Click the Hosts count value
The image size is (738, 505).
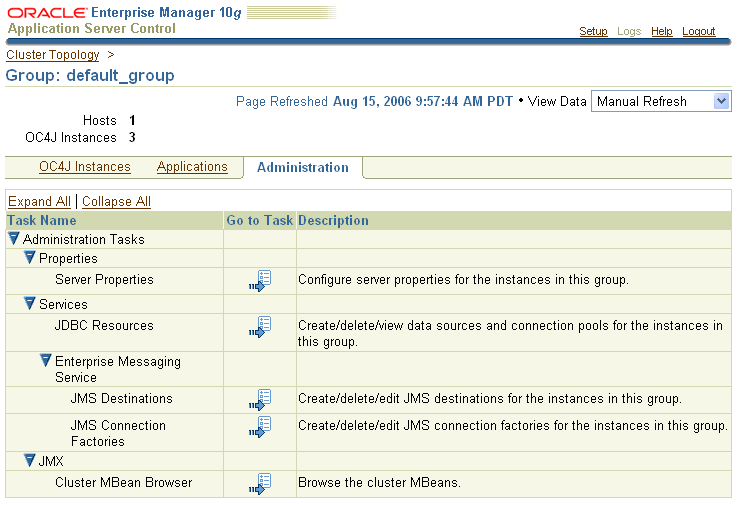(x=132, y=120)
